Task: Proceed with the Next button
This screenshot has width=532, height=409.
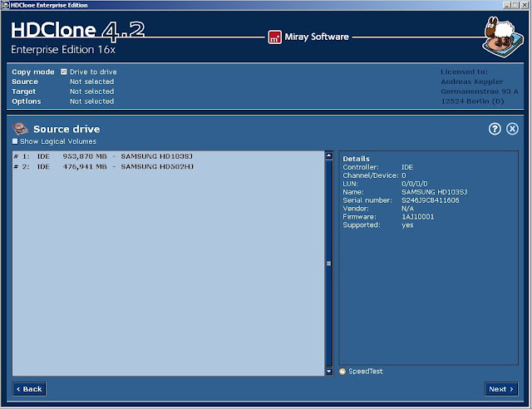Action: 501,389
